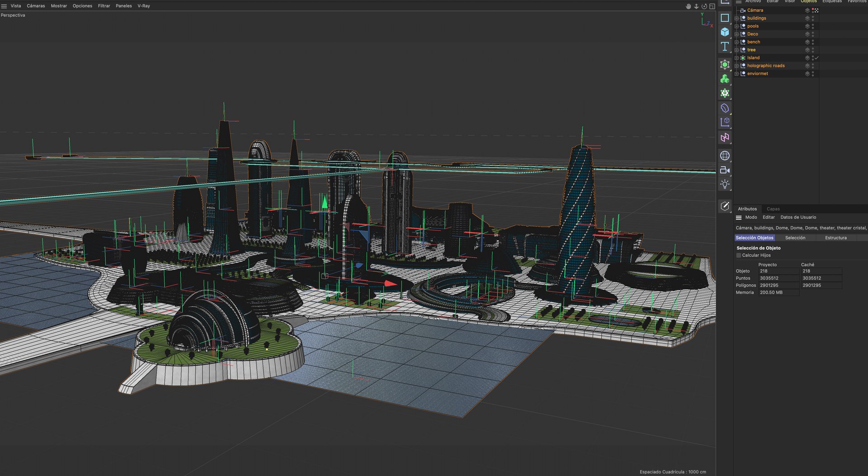Add a cube primitive object
This screenshot has width=868, height=476.
(725, 32)
